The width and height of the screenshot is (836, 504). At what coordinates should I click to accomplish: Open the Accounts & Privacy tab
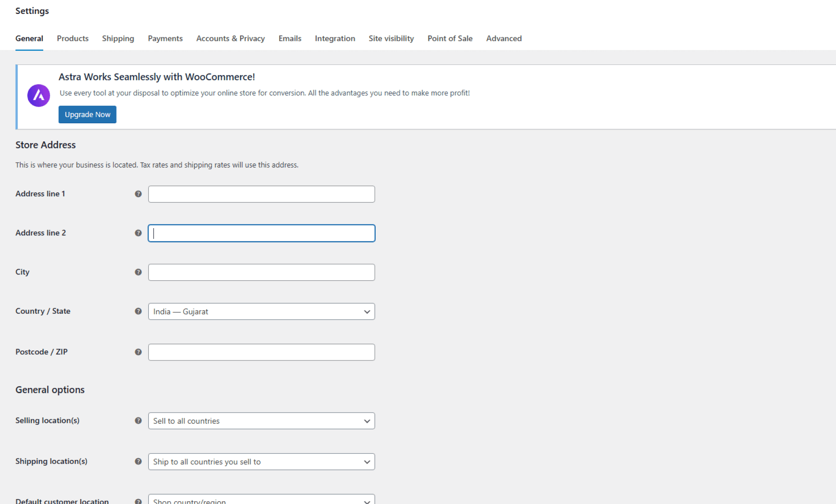pyautogui.click(x=230, y=38)
